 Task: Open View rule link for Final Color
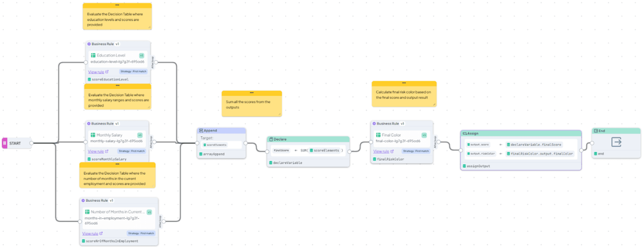[x=381, y=152]
